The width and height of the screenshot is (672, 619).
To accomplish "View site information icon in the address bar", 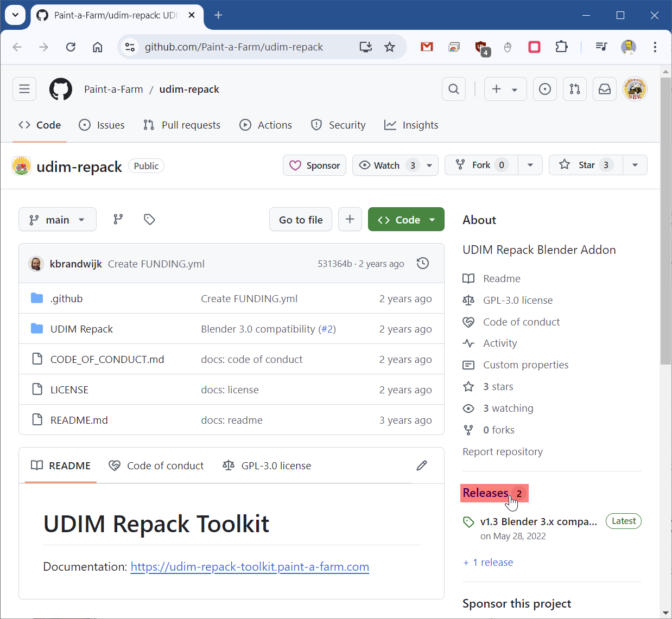I will point(130,47).
